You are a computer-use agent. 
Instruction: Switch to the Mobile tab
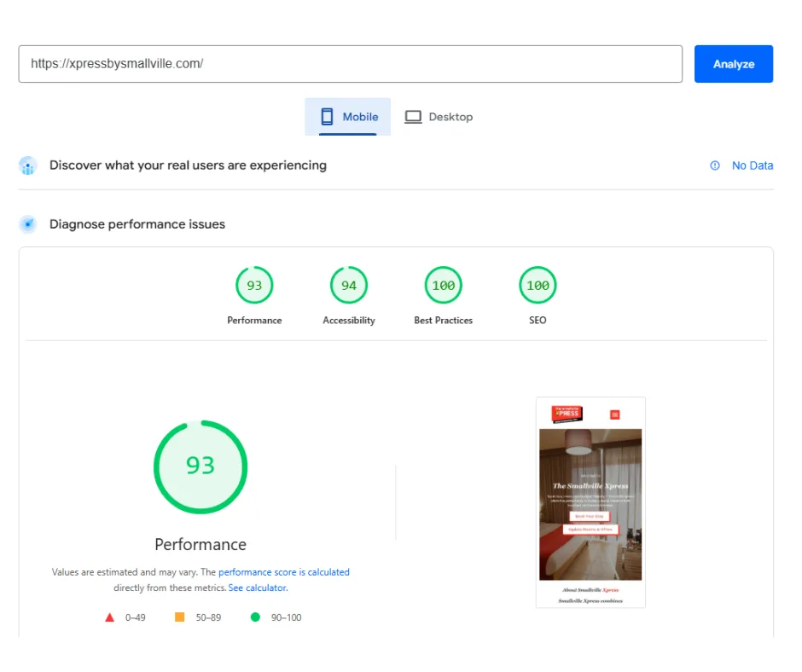[350, 116]
